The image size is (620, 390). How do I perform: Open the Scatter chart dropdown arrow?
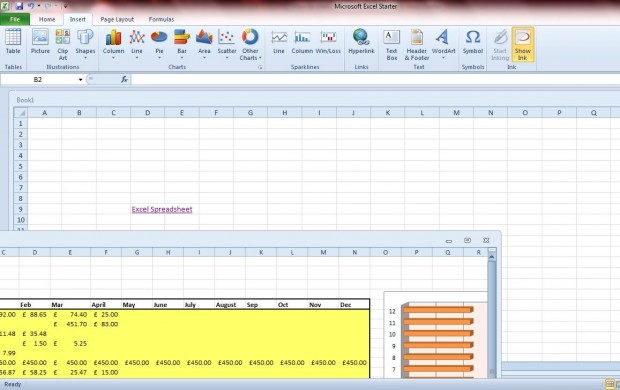pyautogui.click(x=227, y=58)
